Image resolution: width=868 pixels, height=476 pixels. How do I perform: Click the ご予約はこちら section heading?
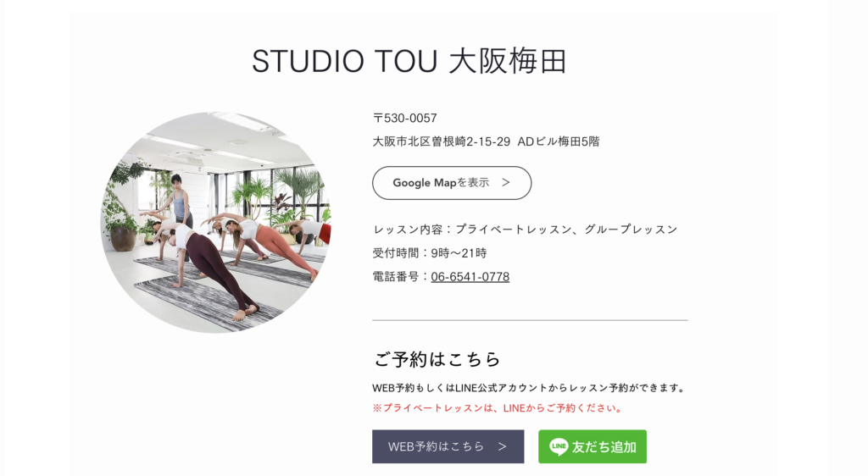(437, 359)
